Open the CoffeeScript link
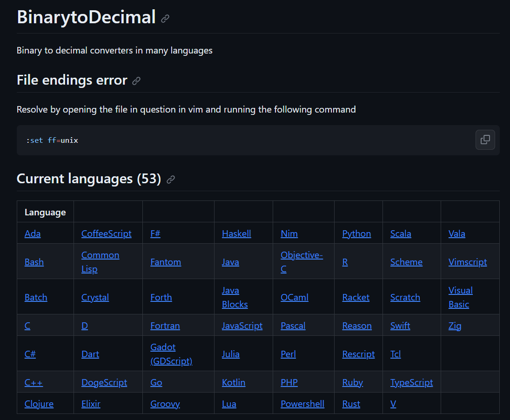 pos(107,234)
